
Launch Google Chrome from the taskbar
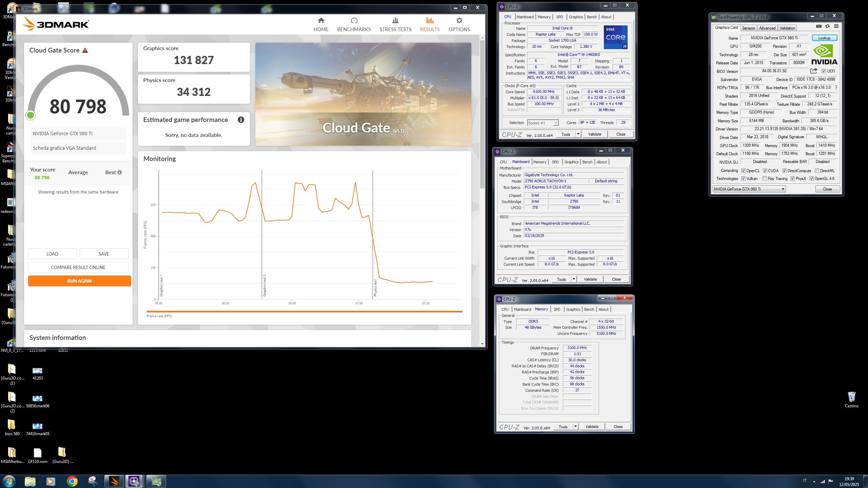click(72, 481)
